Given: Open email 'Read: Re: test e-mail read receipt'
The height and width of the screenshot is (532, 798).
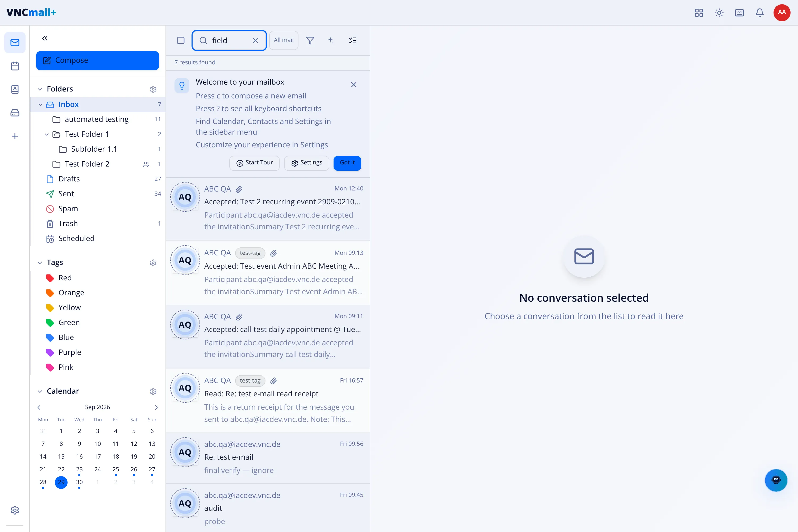Looking at the screenshot, I should click(268, 400).
